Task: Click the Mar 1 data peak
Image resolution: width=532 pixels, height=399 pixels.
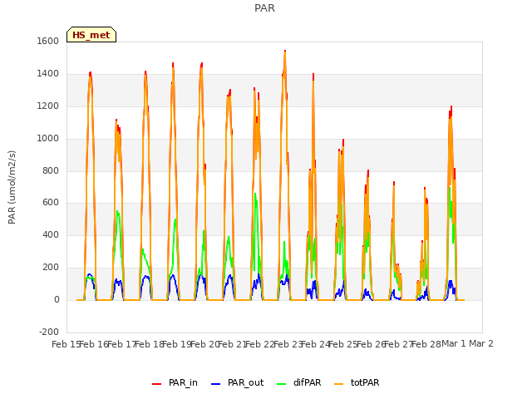Action: point(451,107)
